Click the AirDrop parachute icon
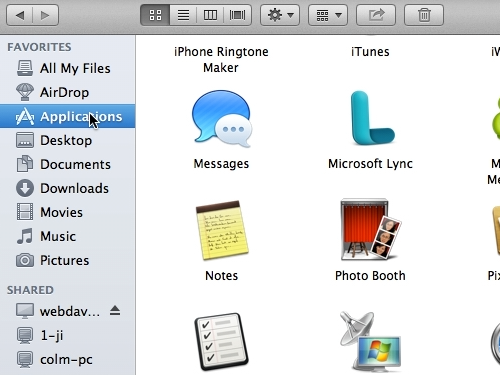 25,92
